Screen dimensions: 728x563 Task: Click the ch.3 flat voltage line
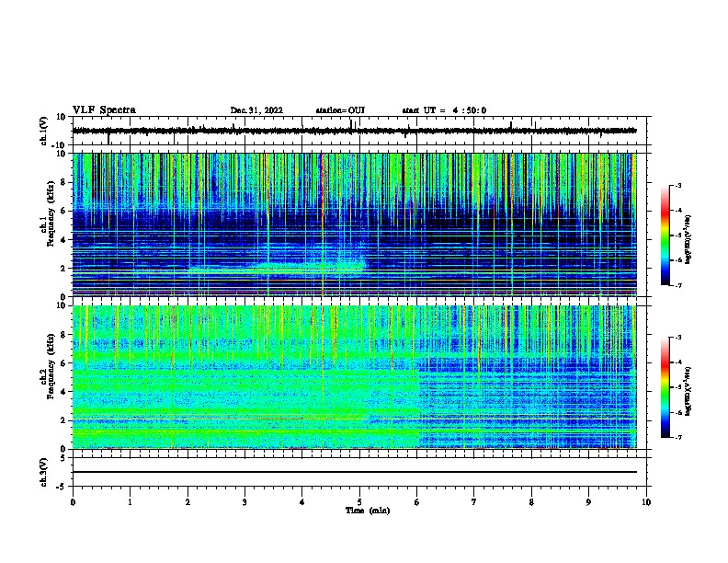pyautogui.click(x=355, y=472)
